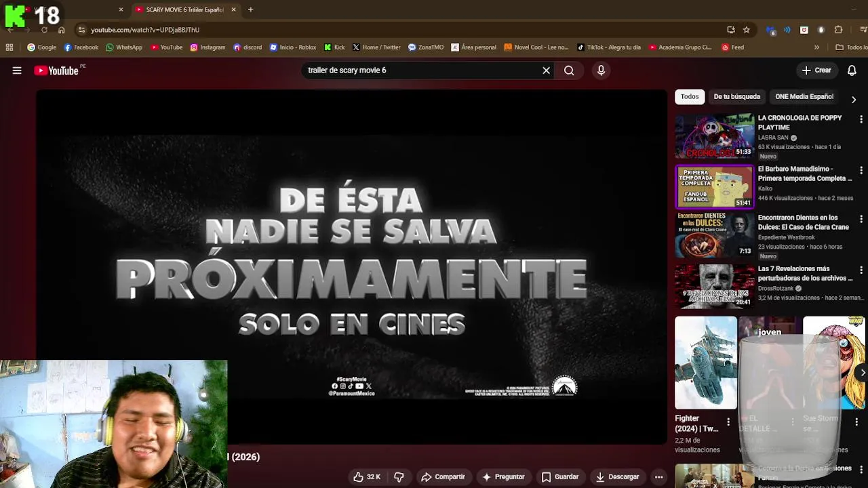Open the browser extensions puzzle icon
868x488 pixels.
(838, 30)
